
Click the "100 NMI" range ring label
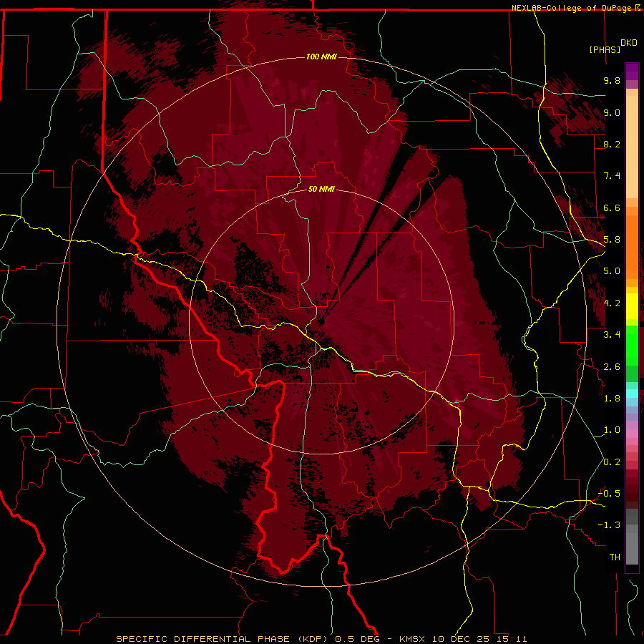tap(321, 57)
